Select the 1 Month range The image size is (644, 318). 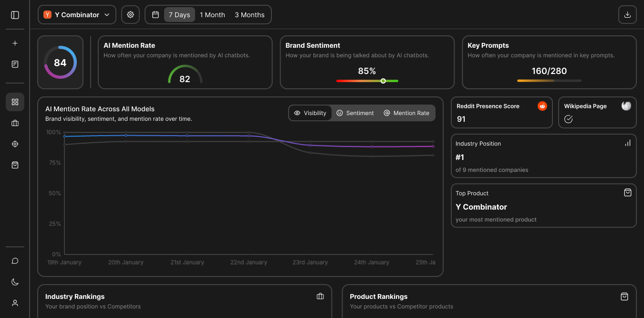[212, 15]
